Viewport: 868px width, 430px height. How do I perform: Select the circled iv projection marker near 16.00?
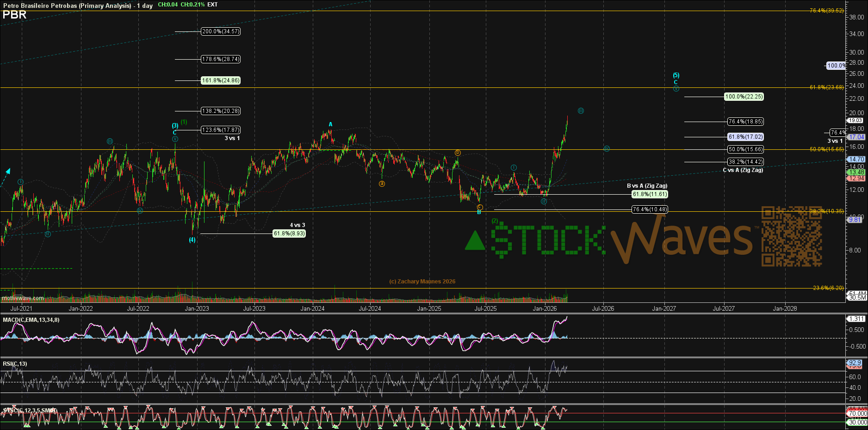coord(607,148)
